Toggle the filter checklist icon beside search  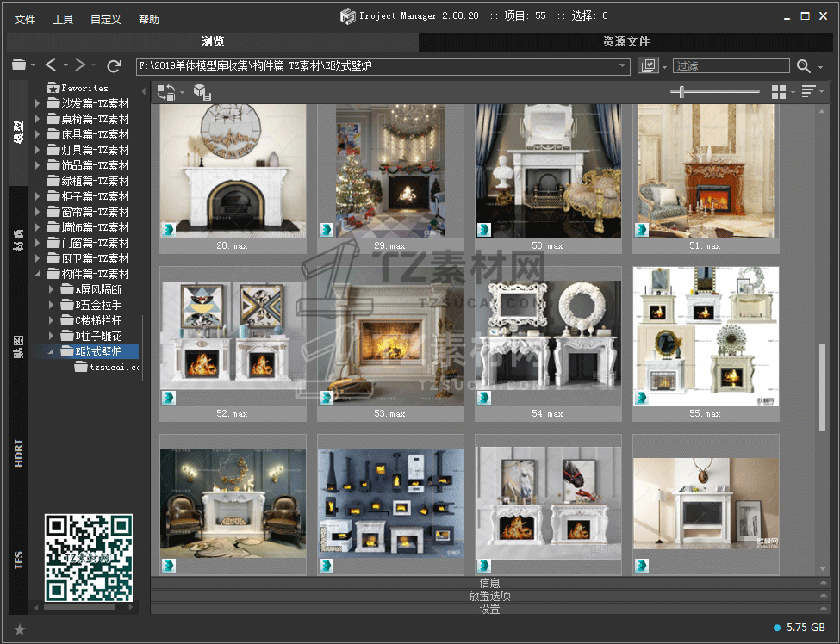649,66
